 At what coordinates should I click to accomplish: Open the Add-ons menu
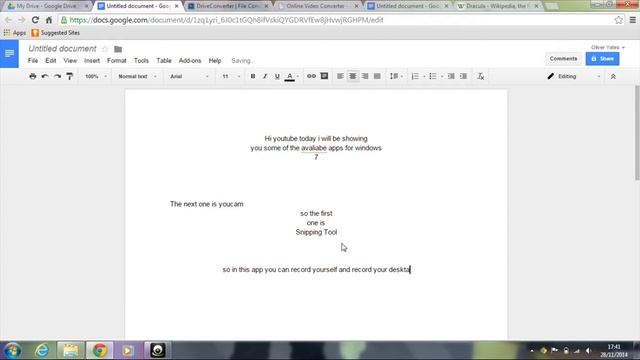click(x=190, y=61)
